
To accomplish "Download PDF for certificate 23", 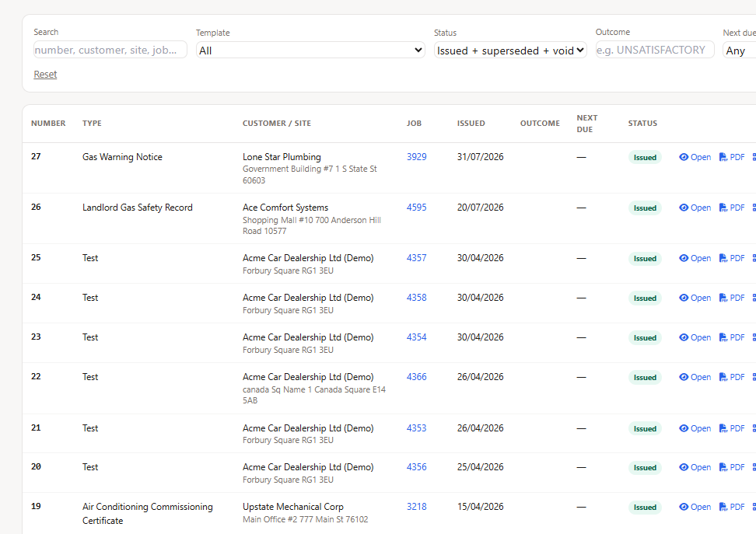I will [731, 337].
